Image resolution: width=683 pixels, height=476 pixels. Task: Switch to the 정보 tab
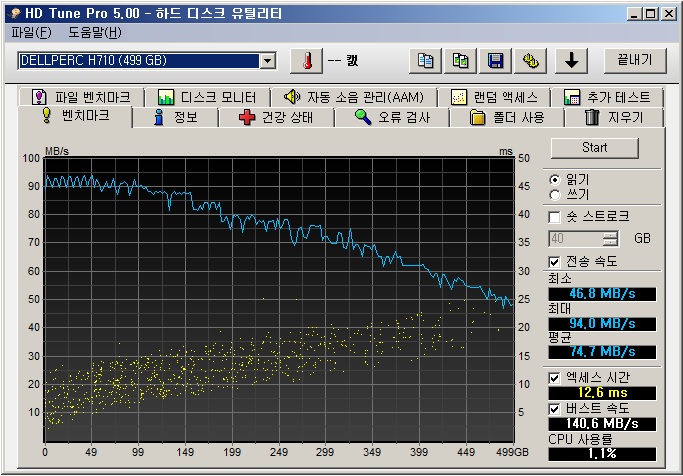[176, 118]
